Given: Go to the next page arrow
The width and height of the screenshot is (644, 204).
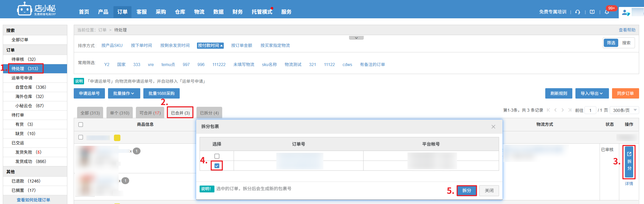Looking at the screenshot, I should [563, 110].
